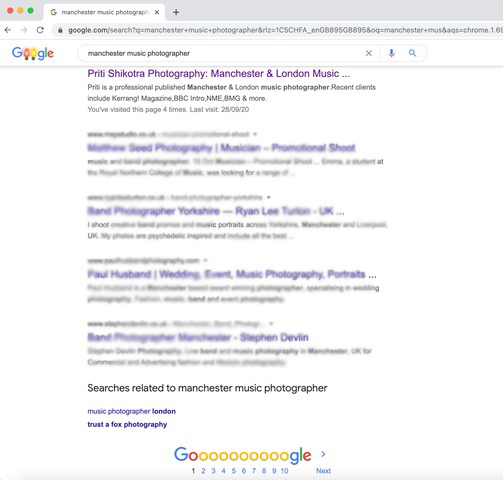Open related search trust a fox photography
Image resolution: width=503 pixels, height=480 pixels.
tap(127, 424)
